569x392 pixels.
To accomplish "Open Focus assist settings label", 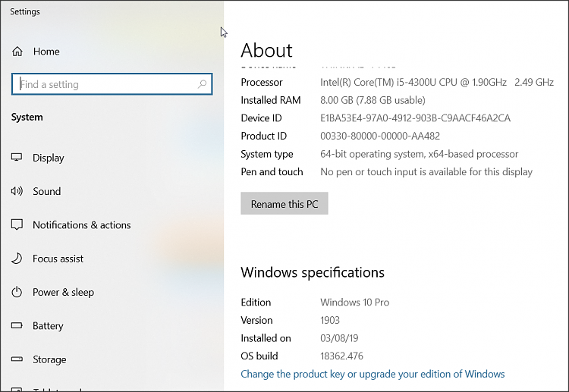I will point(58,259).
